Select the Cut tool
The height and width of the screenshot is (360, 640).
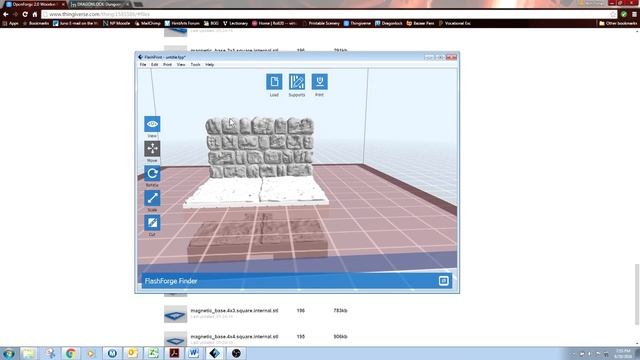click(x=152, y=223)
